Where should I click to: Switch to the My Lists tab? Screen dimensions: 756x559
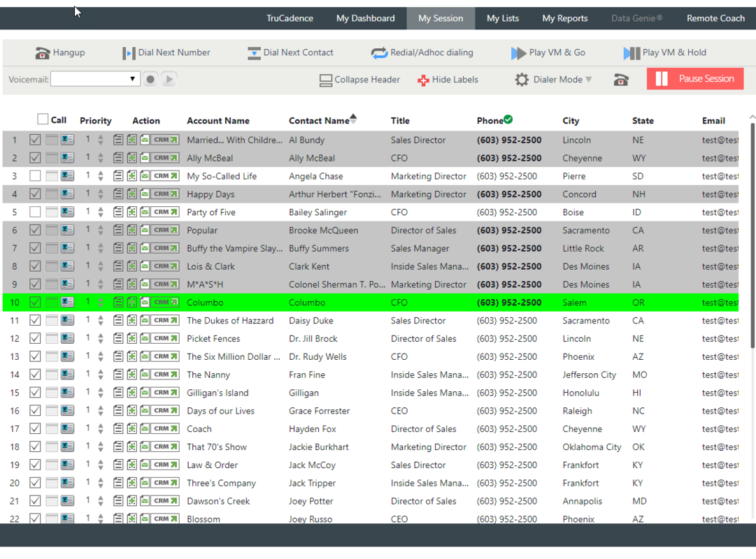tap(502, 17)
